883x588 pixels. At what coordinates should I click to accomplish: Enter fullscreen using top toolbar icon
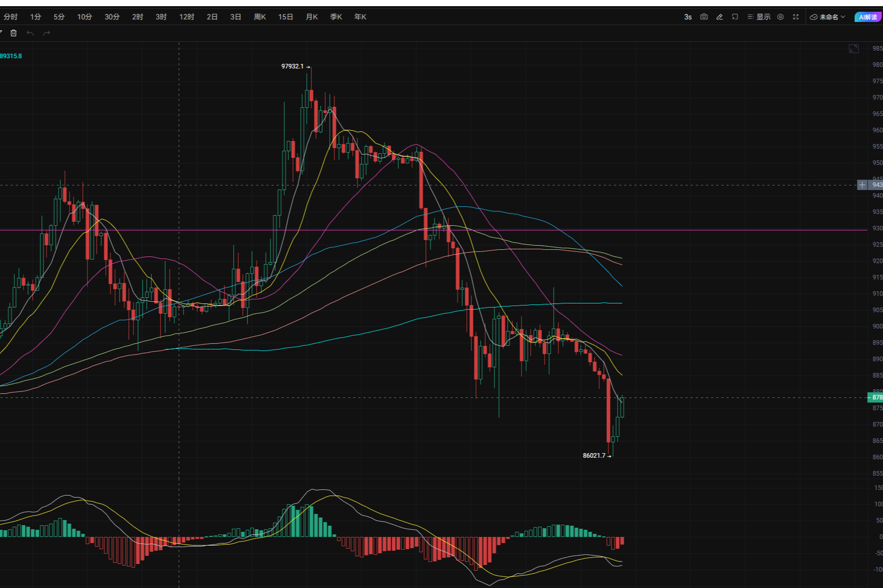[x=796, y=17]
